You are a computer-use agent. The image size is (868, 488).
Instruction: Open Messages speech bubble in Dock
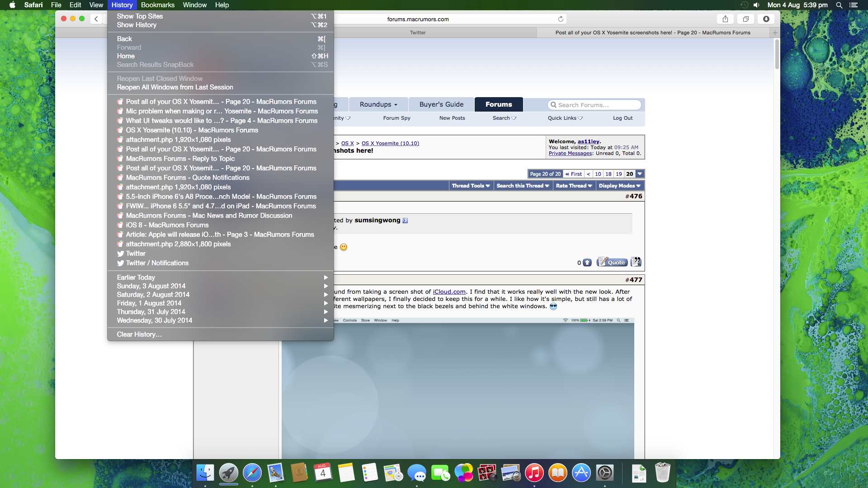417,473
